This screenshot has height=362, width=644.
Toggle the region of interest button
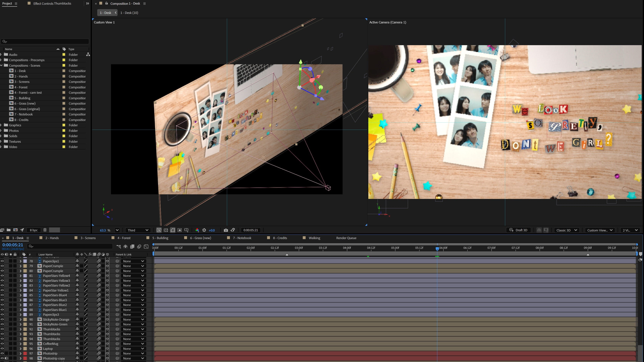pyautogui.click(x=180, y=230)
